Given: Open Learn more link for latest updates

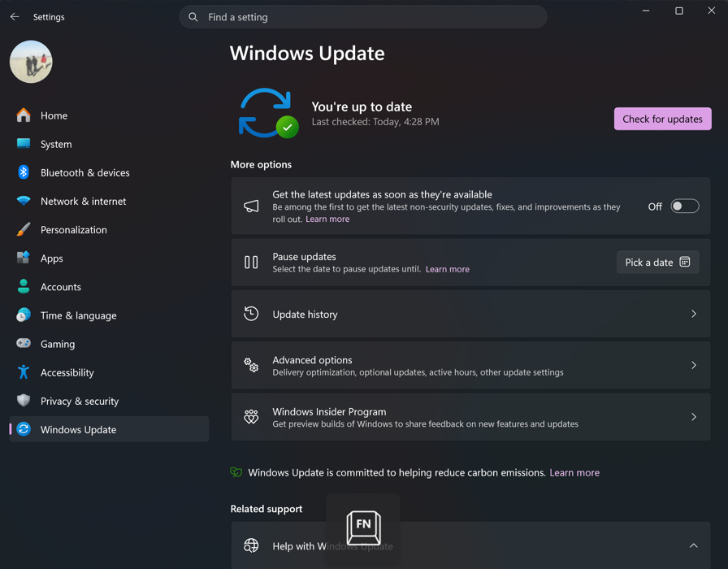Looking at the screenshot, I should click(327, 219).
